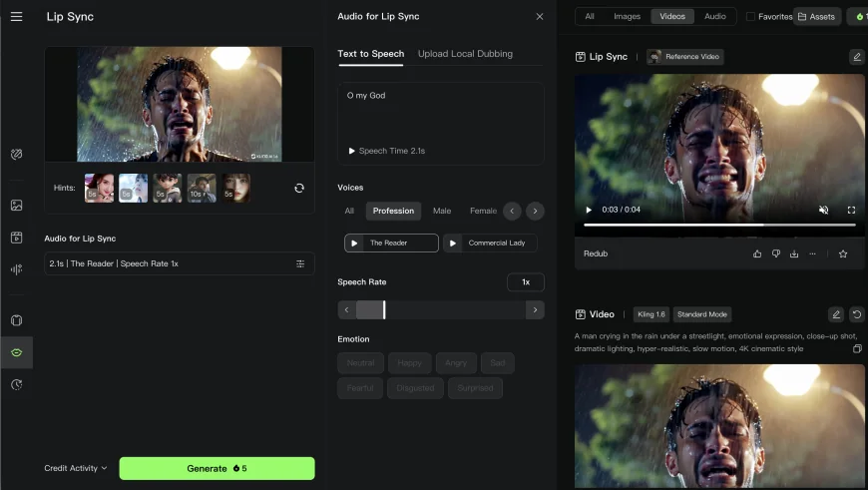Show previous voice categories
The image size is (868, 490).
click(x=512, y=211)
